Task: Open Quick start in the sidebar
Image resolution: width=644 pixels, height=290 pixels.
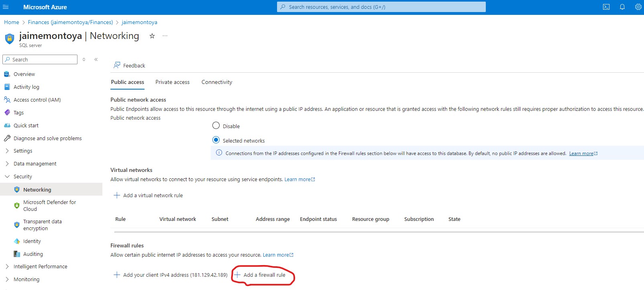Action: [26, 125]
